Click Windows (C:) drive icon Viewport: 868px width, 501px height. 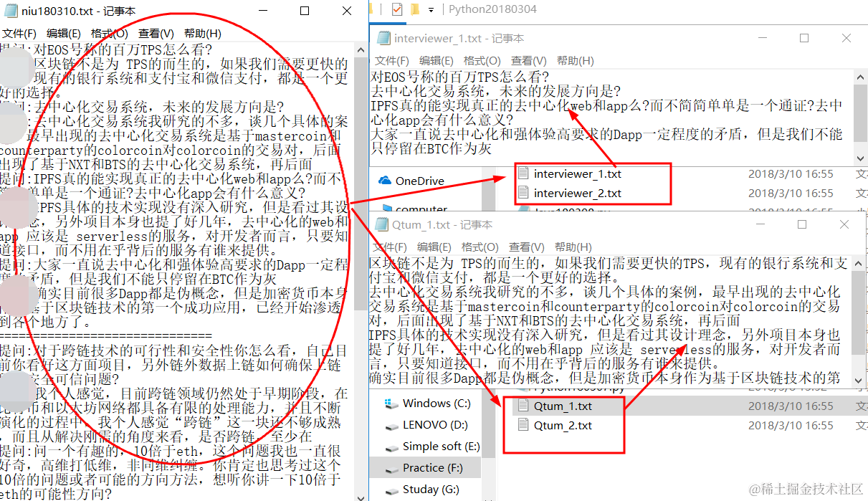coord(390,404)
